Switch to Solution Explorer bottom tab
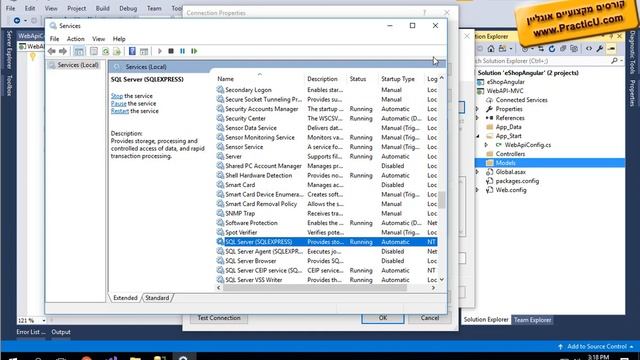 tap(486, 320)
